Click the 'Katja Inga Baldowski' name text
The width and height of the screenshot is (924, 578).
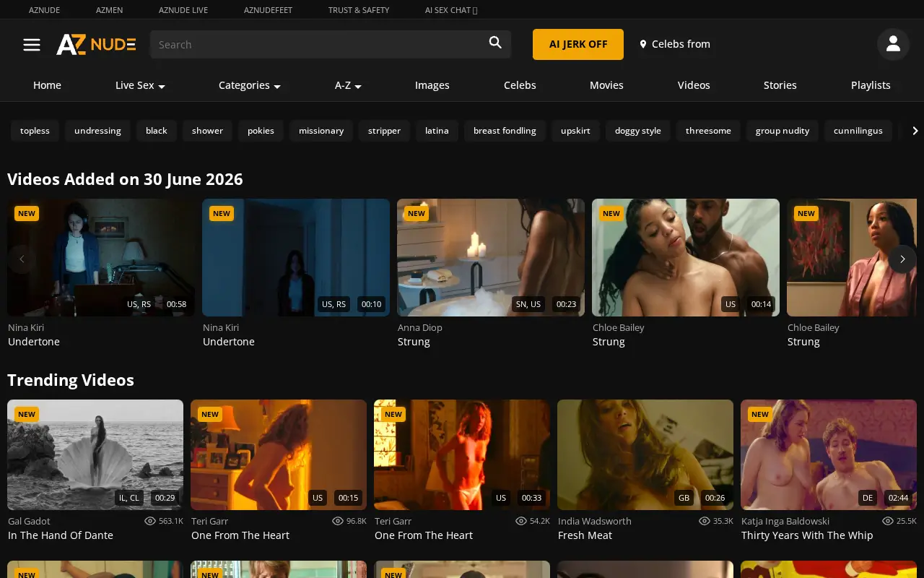pos(785,521)
